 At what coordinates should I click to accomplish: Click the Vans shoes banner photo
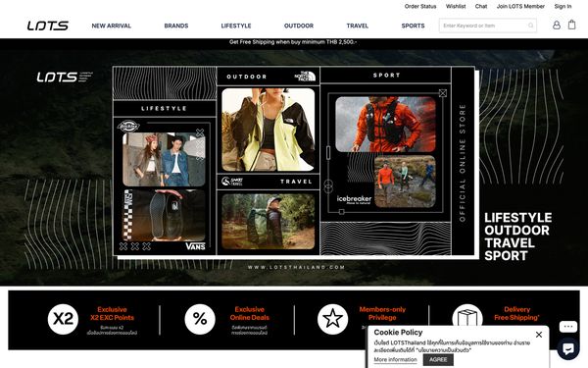164,215
